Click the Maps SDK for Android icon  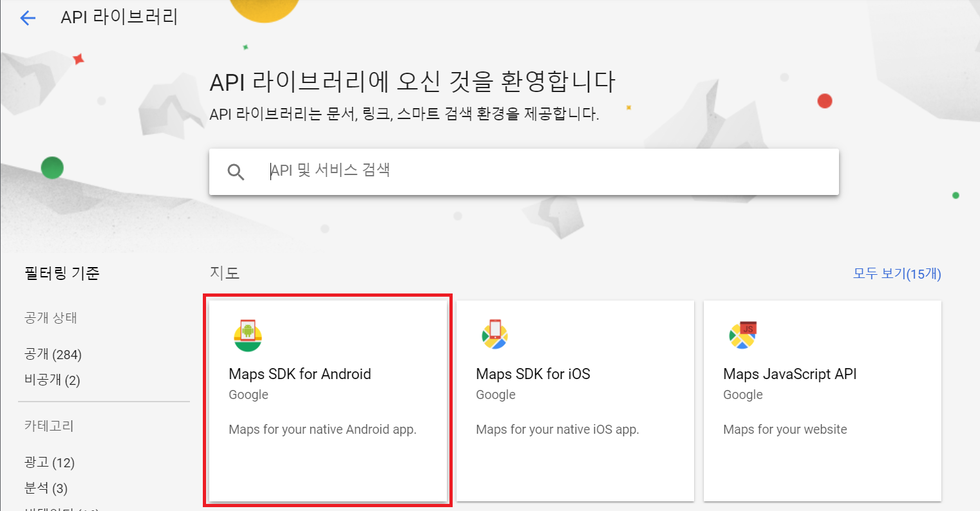248,335
